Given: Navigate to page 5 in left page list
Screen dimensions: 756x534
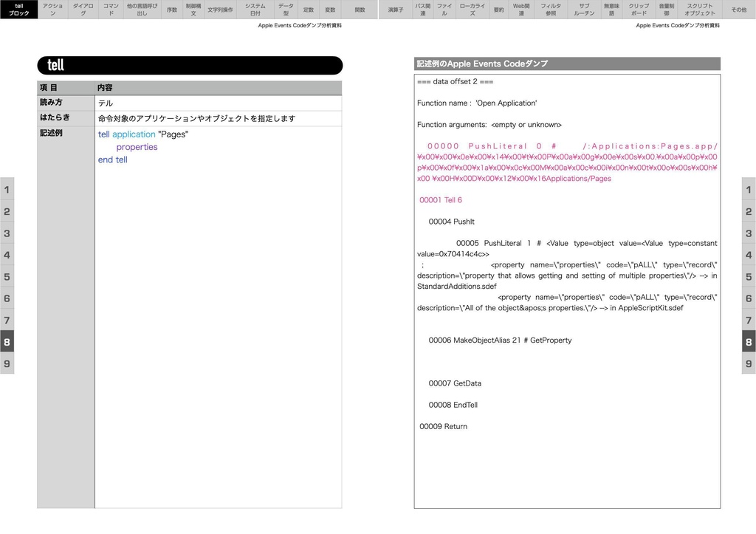Looking at the screenshot, I should [7, 277].
